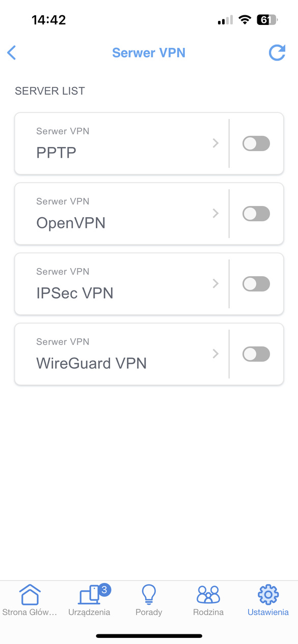
Task: Check the Wi-Fi status icon
Action: pyautogui.click(x=245, y=20)
